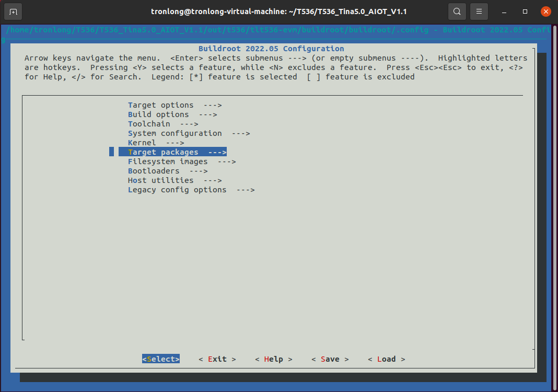The width and height of the screenshot is (558, 392).
Task: Click 'Arrow keys navigate the menu' help text
Action: click(92, 58)
